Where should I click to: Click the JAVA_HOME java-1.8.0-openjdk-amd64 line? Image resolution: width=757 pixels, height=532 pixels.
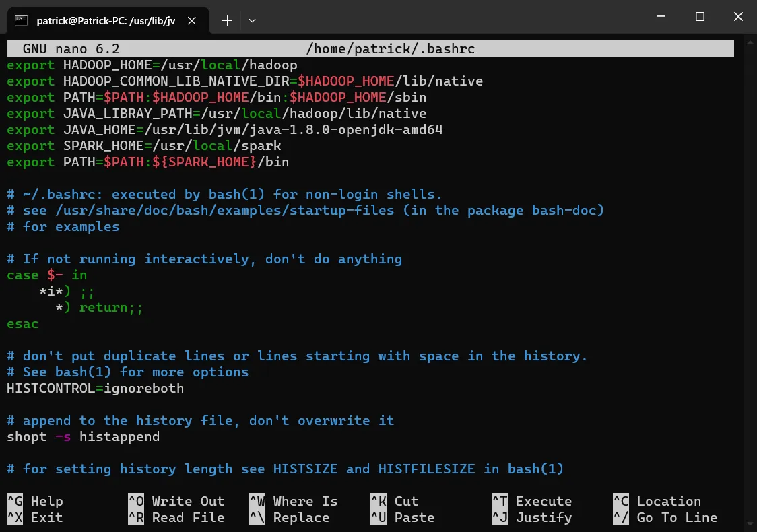point(225,130)
